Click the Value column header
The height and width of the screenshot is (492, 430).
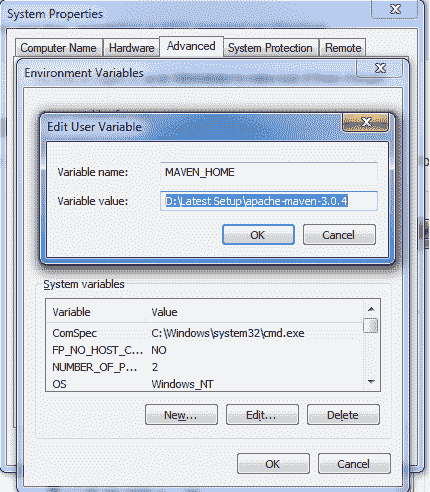coord(254,312)
